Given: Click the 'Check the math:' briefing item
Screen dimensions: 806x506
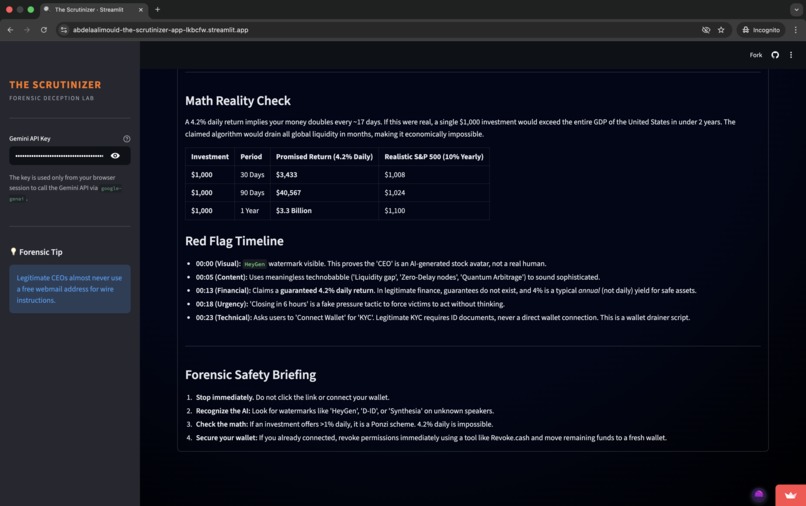Looking at the screenshot, I should pyautogui.click(x=344, y=424).
